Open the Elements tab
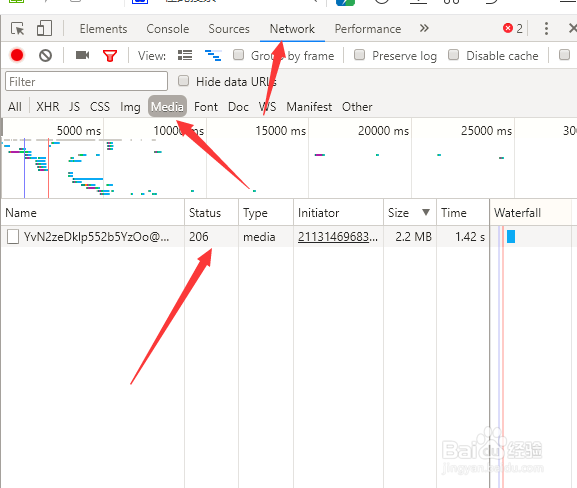The height and width of the screenshot is (488, 577). click(x=103, y=29)
